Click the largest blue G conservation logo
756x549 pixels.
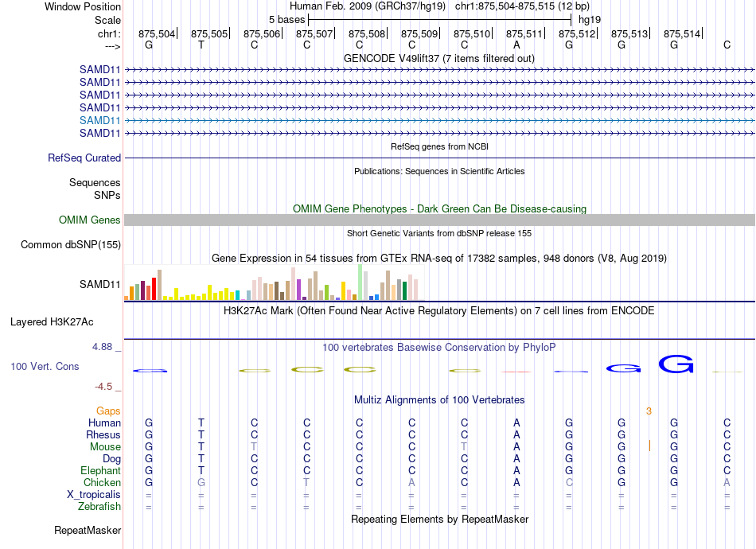(x=676, y=364)
